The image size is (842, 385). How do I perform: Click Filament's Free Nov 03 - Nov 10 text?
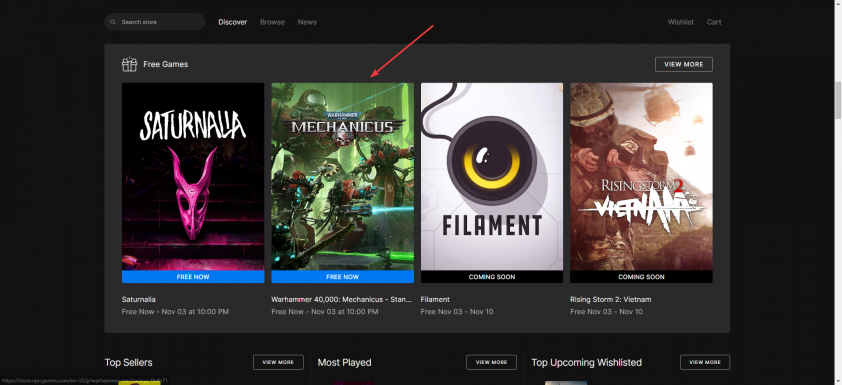(457, 311)
